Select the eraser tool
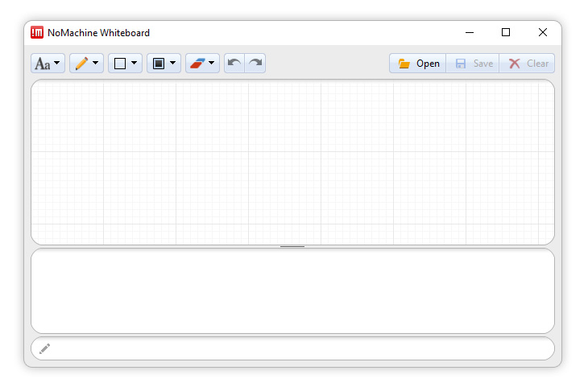 point(197,64)
